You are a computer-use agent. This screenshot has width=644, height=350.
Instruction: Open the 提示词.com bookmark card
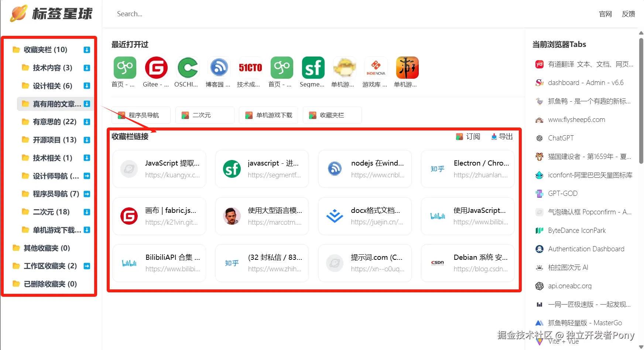point(365,263)
